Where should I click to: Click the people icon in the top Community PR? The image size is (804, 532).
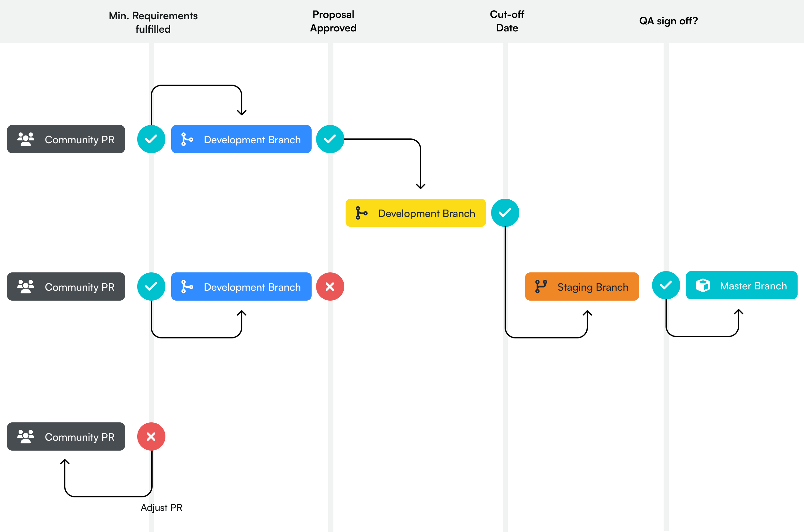[x=26, y=139]
